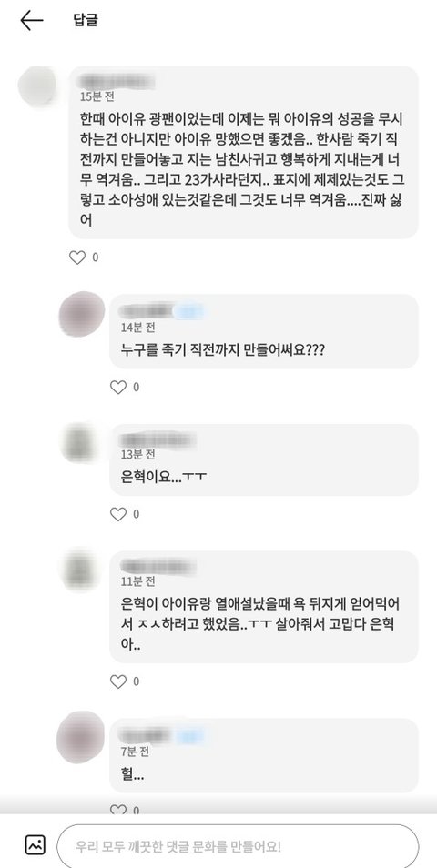Open avatar of the 7분 전 replier
This screenshot has width=437, height=868.
(80, 737)
